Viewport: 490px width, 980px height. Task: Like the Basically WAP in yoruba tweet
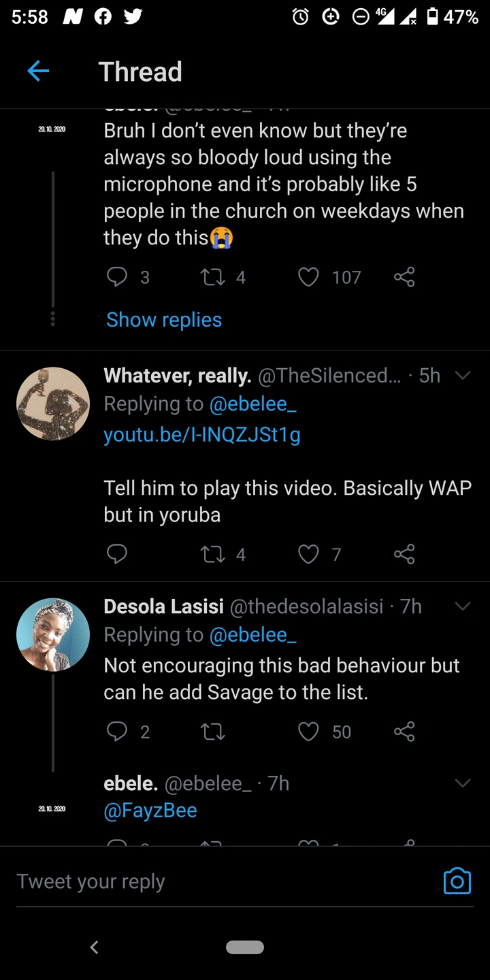309,555
